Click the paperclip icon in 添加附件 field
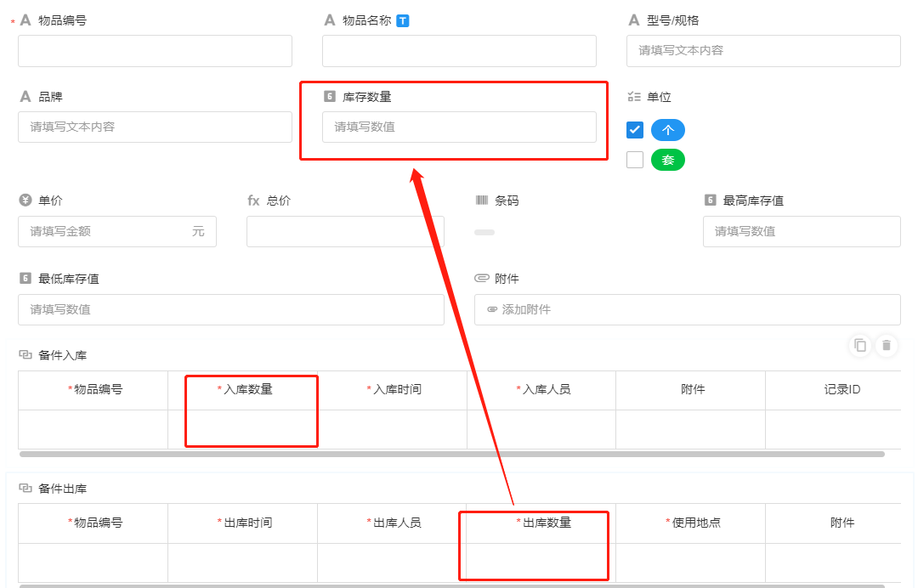This screenshot has height=588, width=918. (491, 309)
